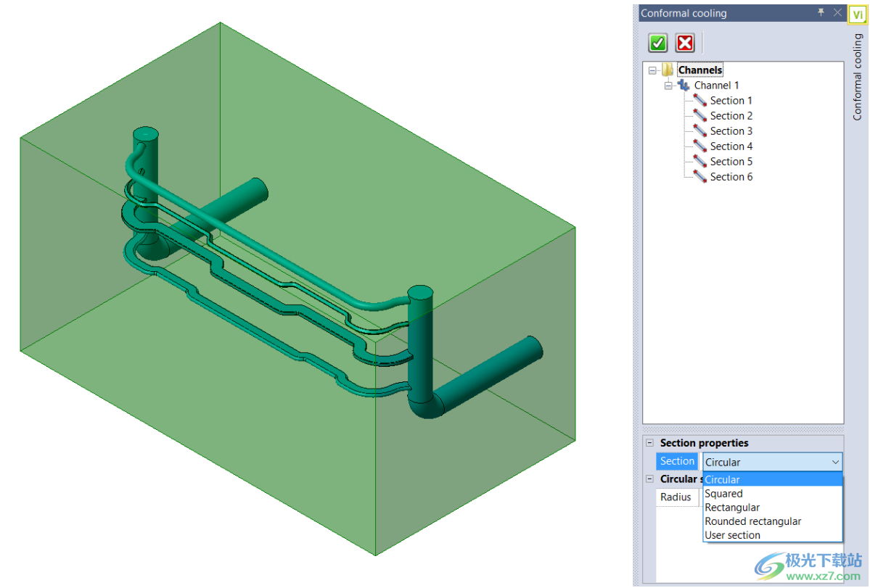Select Section 6 in the tree

click(x=731, y=177)
